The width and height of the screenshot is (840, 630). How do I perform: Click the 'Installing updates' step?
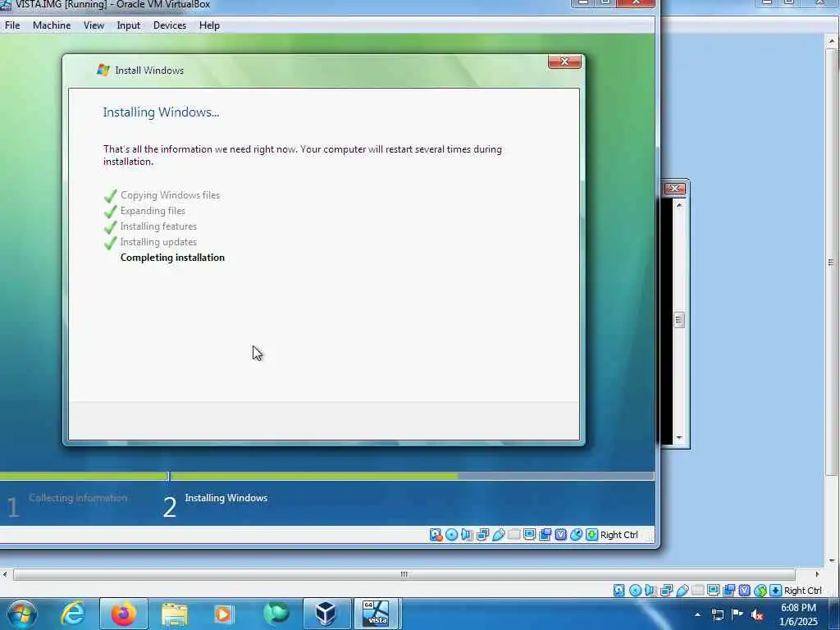(x=158, y=242)
